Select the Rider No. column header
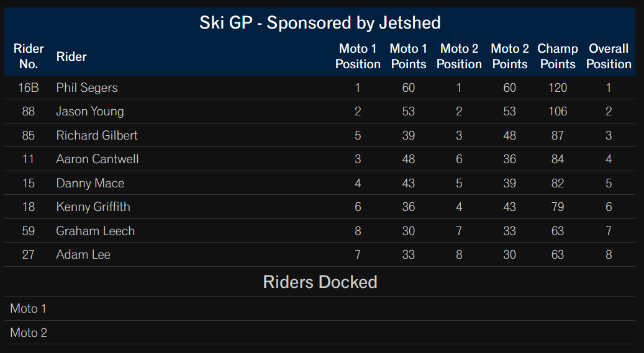The width and height of the screenshot is (644, 353). [29, 56]
